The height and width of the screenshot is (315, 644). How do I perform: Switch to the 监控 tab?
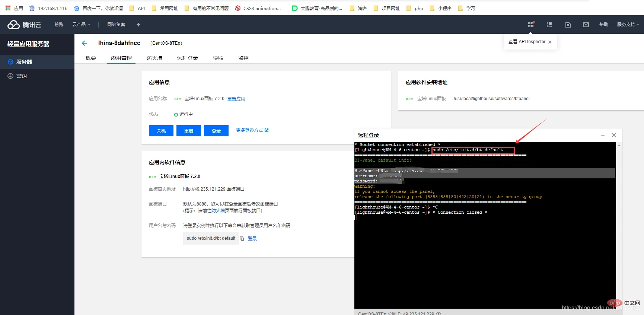pos(243,58)
